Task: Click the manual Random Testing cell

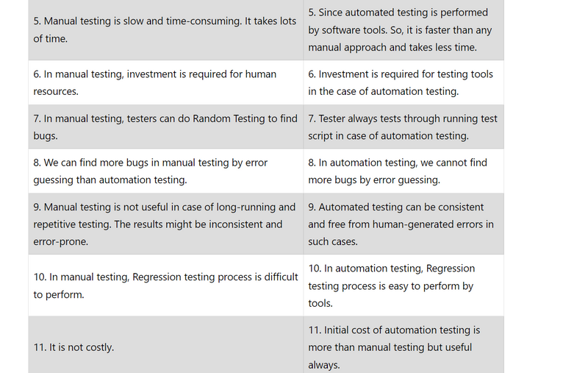Action: click(x=165, y=127)
